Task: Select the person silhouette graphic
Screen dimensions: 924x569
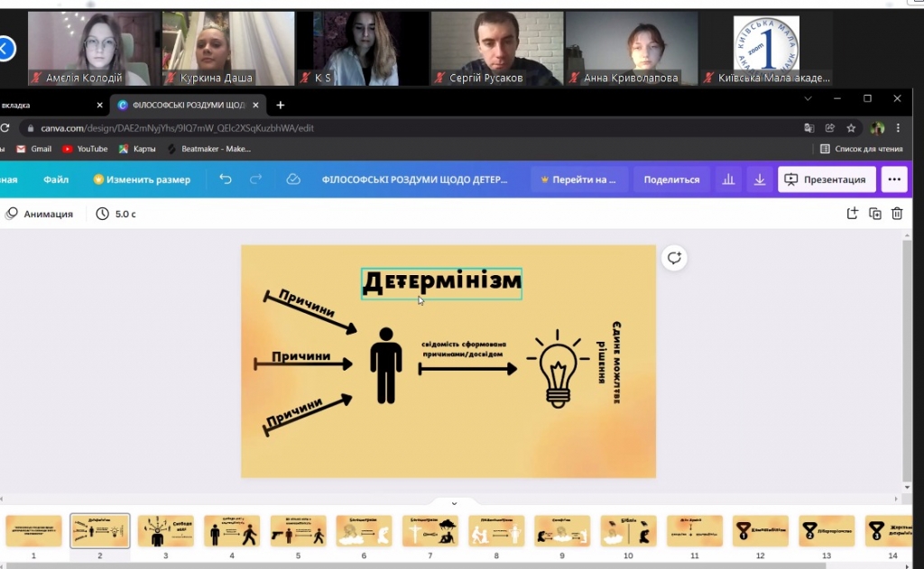Action: [386, 365]
